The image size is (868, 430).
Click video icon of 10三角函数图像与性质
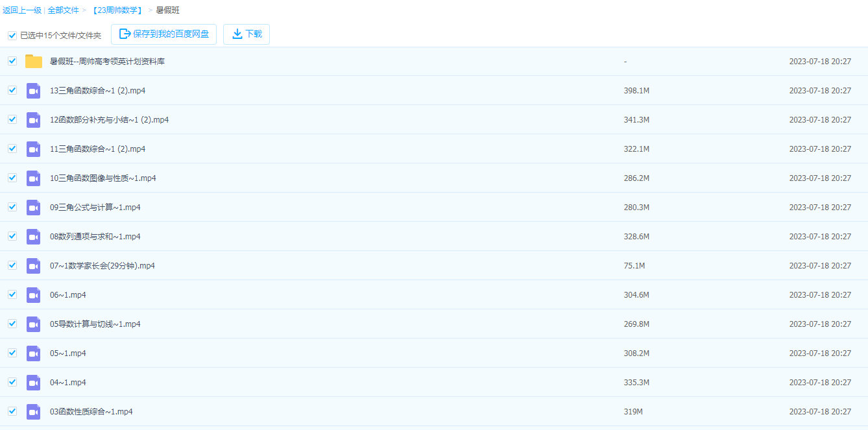coord(34,178)
